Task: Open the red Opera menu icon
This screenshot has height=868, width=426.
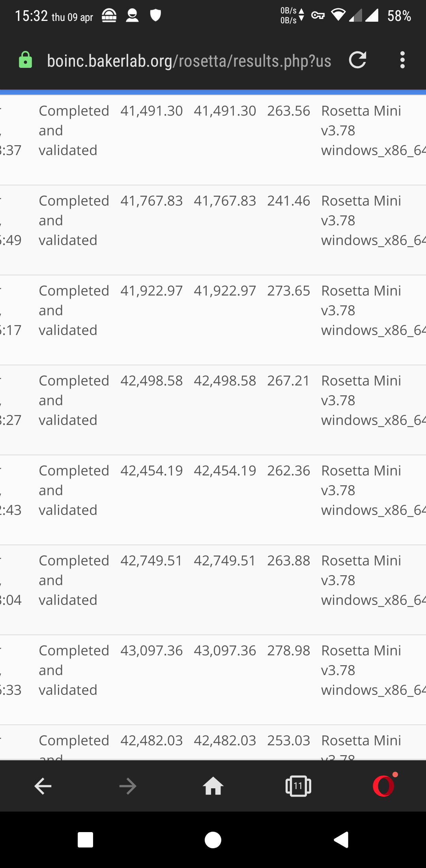Action: click(x=384, y=786)
